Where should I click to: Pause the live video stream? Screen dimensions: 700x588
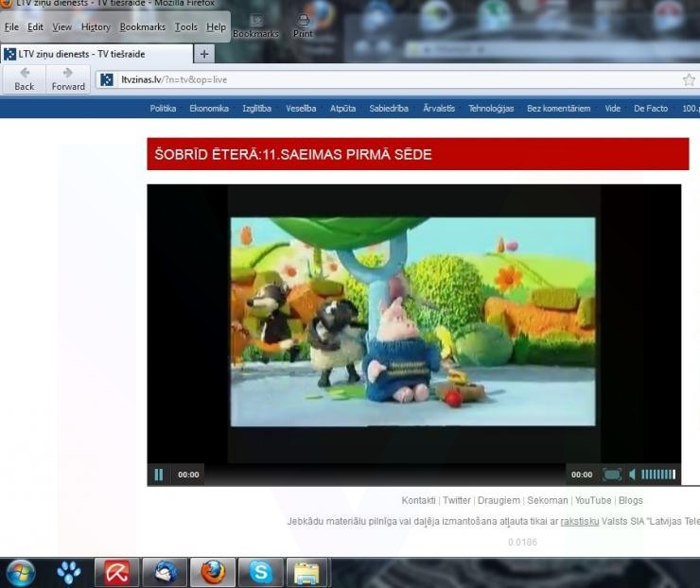coord(159,475)
